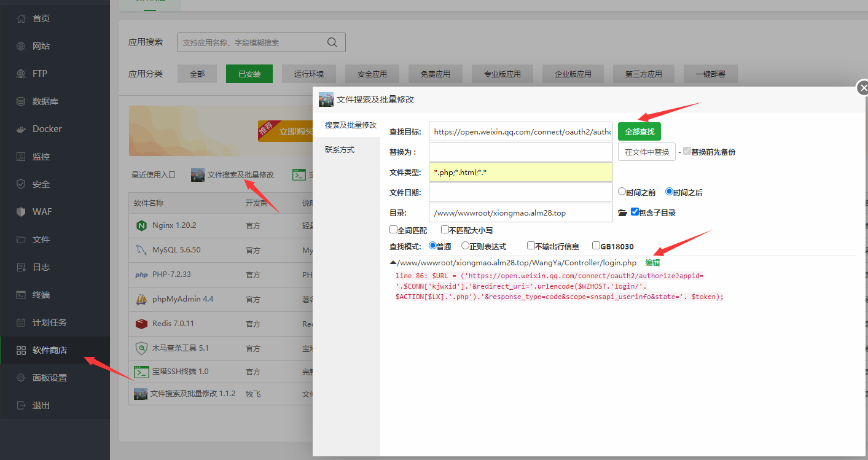Click the Redis 7.0.11 icon
The image size is (868, 460).
(x=141, y=324)
